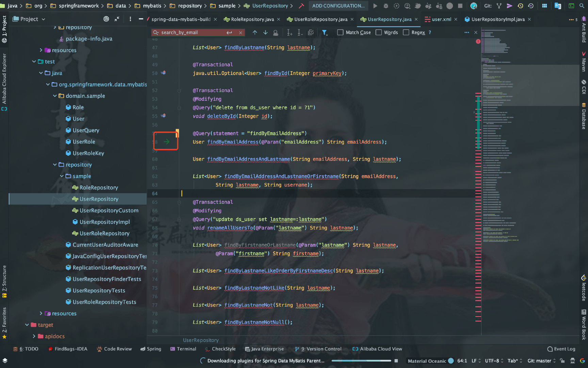Clear the search field text
This screenshot has width=588, height=368.
pos(241,33)
